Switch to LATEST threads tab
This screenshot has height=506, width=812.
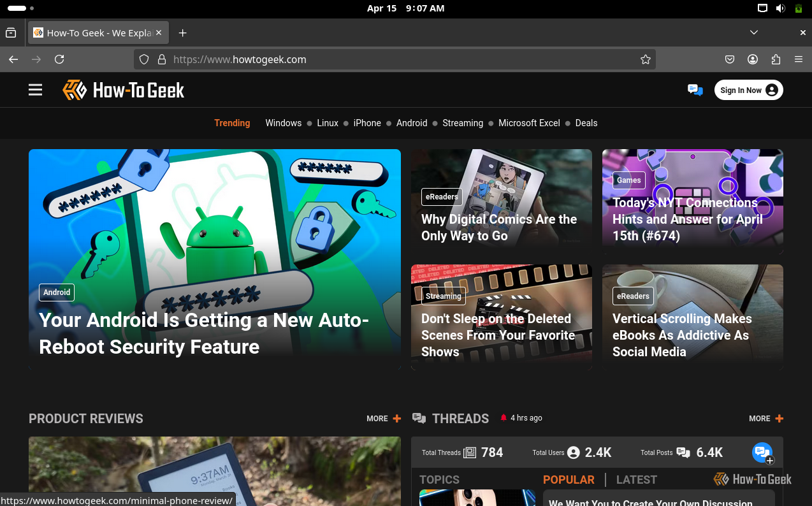637,480
